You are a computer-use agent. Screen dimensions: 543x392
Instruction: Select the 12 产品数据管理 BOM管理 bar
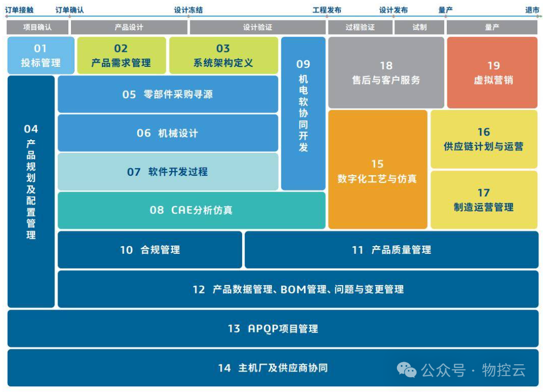[298, 289]
